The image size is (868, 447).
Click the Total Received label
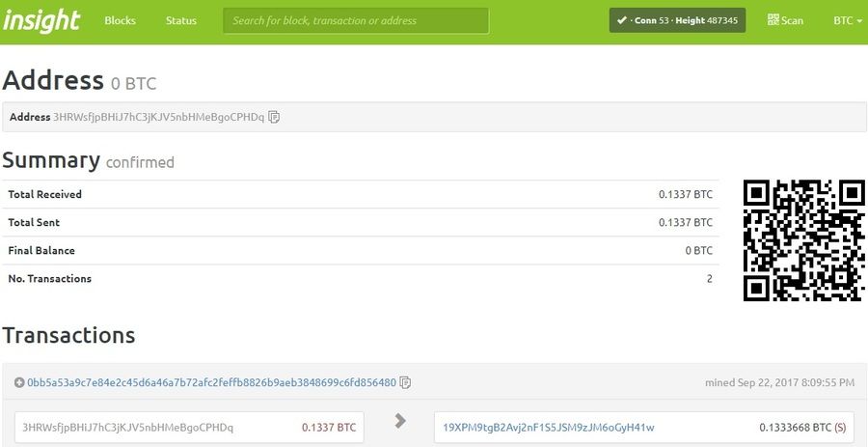point(44,194)
